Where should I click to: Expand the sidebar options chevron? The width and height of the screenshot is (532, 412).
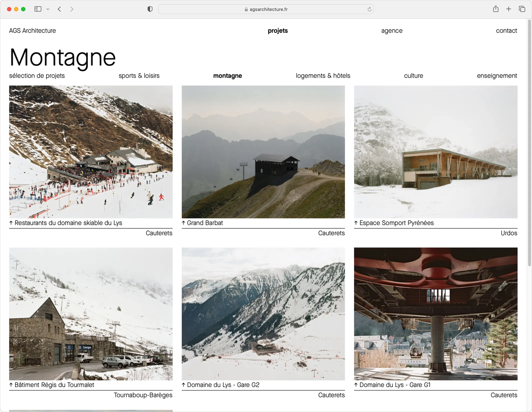point(48,9)
